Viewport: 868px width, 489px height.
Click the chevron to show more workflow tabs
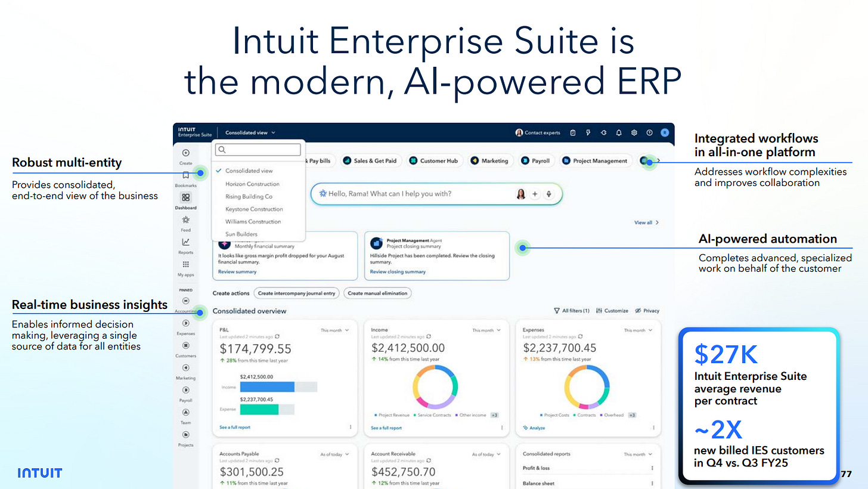pyautogui.click(x=658, y=160)
